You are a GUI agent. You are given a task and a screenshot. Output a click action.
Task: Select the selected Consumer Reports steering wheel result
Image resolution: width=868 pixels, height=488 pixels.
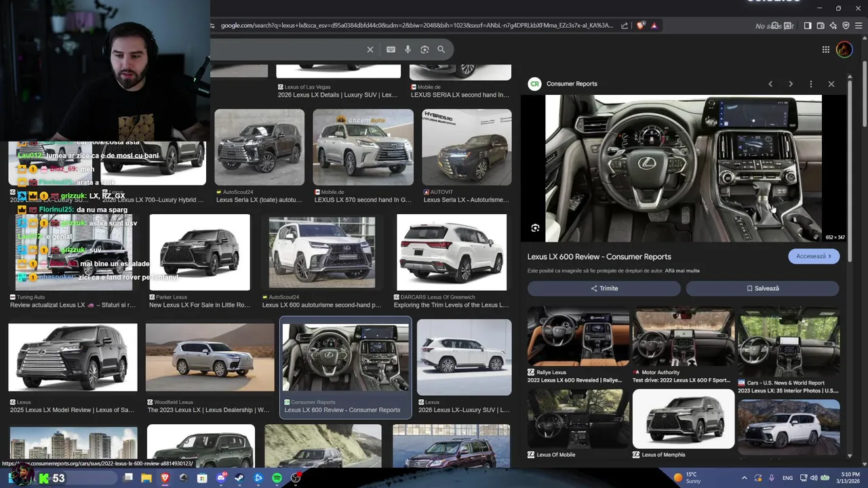pyautogui.click(x=346, y=357)
